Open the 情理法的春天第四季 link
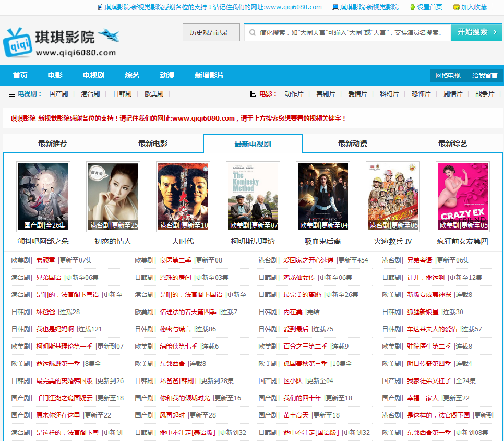The height and width of the screenshot is (441, 504). click(x=188, y=312)
